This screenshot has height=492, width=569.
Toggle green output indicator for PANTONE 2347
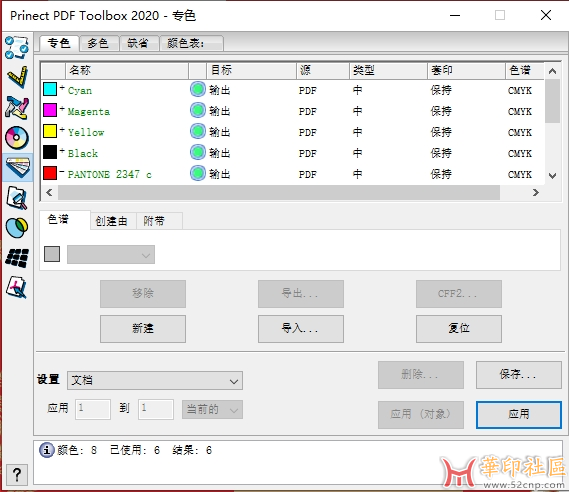[x=198, y=173]
